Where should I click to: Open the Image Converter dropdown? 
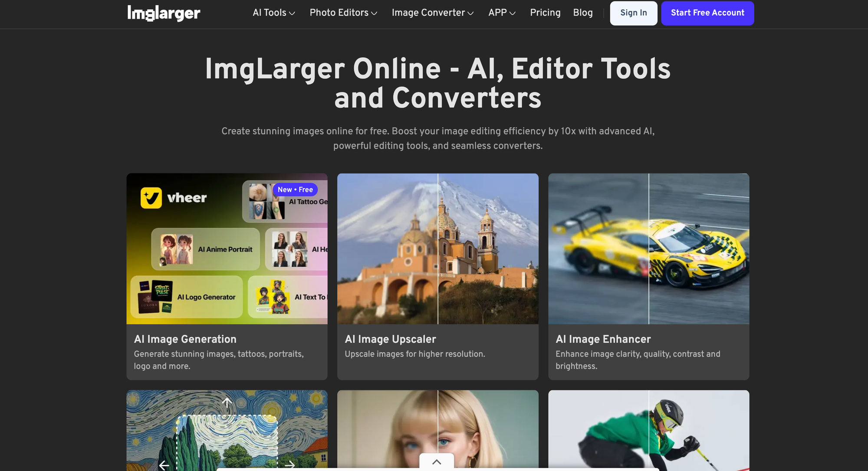point(432,13)
